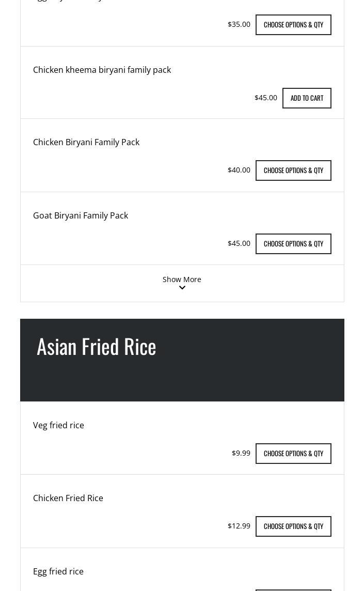Screen dimensions: 364x591
Task: Choose options for Goat Biryani Family Pack
Action: click(x=293, y=244)
